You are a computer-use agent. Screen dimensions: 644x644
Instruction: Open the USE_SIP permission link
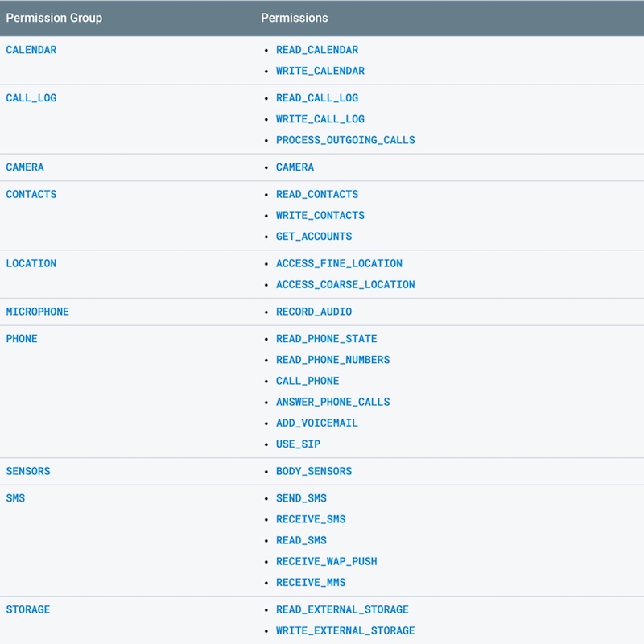click(x=298, y=444)
